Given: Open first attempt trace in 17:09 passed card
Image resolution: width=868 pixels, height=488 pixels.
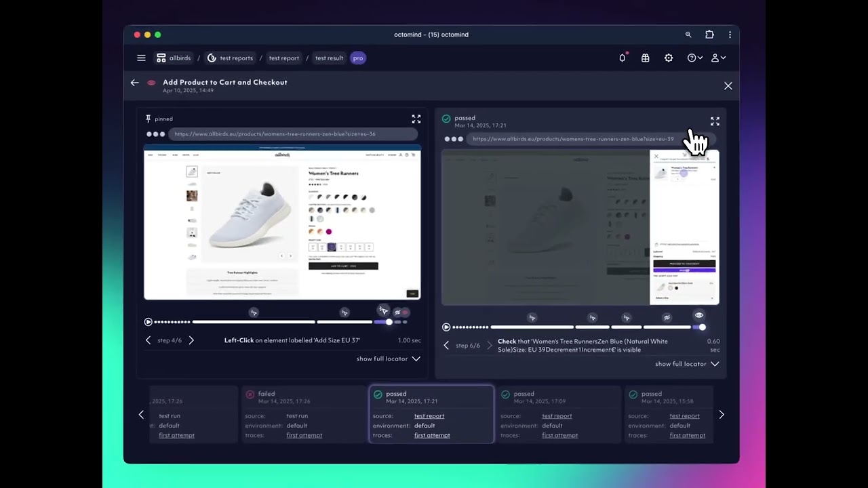Looking at the screenshot, I should (x=560, y=435).
